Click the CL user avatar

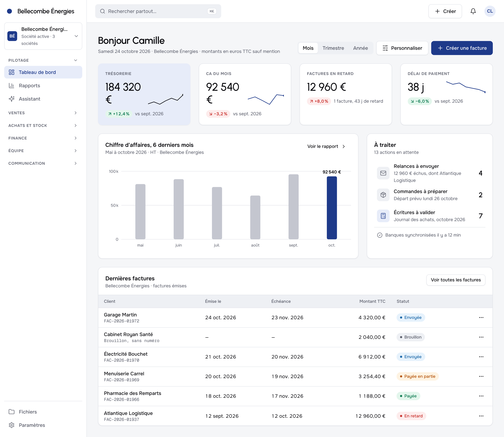point(490,11)
